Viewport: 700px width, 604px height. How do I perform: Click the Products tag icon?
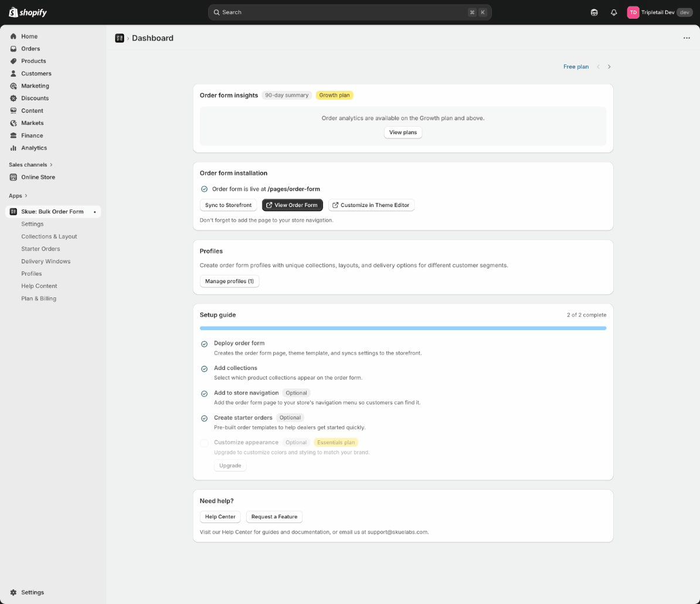(13, 61)
